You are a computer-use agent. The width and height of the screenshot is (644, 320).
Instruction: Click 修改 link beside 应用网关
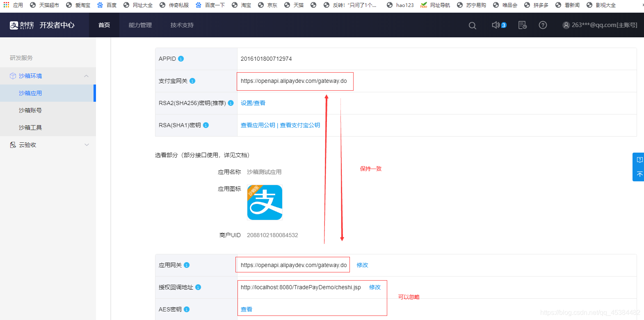pyautogui.click(x=363, y=265)
